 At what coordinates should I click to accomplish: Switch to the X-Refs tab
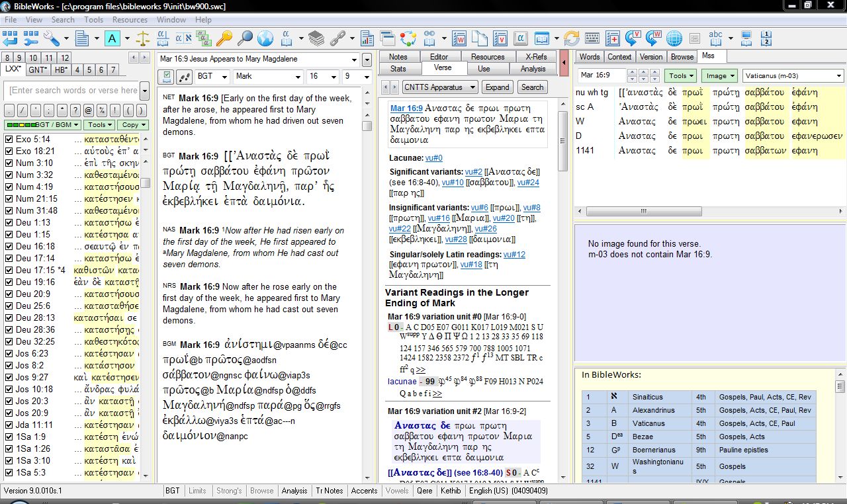tap(536, 57)
